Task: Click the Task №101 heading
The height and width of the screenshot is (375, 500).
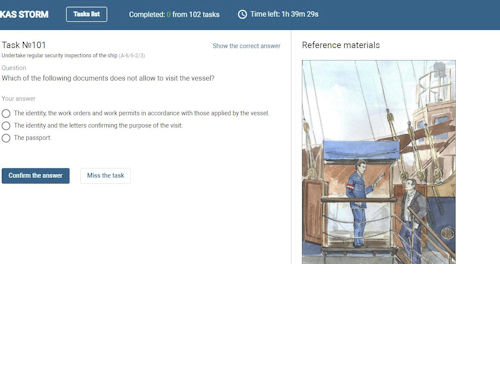Action: pos(24,45)
